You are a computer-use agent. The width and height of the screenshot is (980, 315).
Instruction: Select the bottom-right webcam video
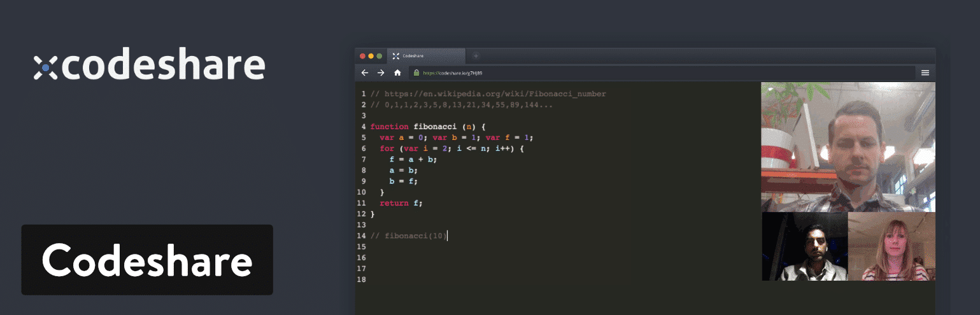pos(891,246)
